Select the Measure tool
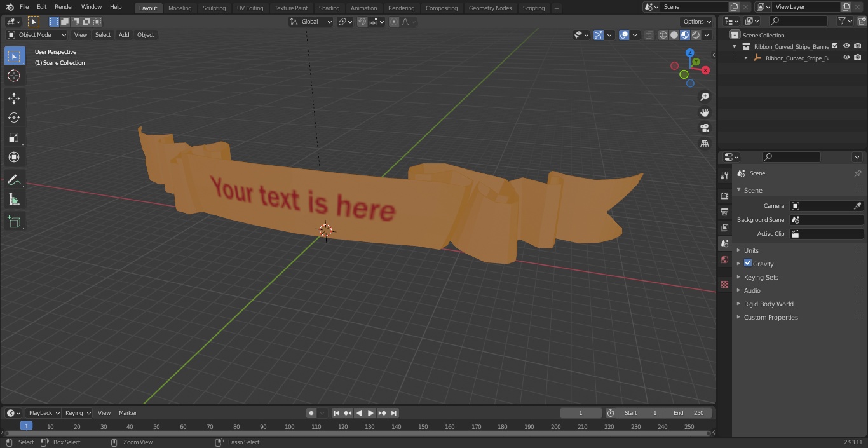This screenshot has width=868, height=448. [15, 200]
